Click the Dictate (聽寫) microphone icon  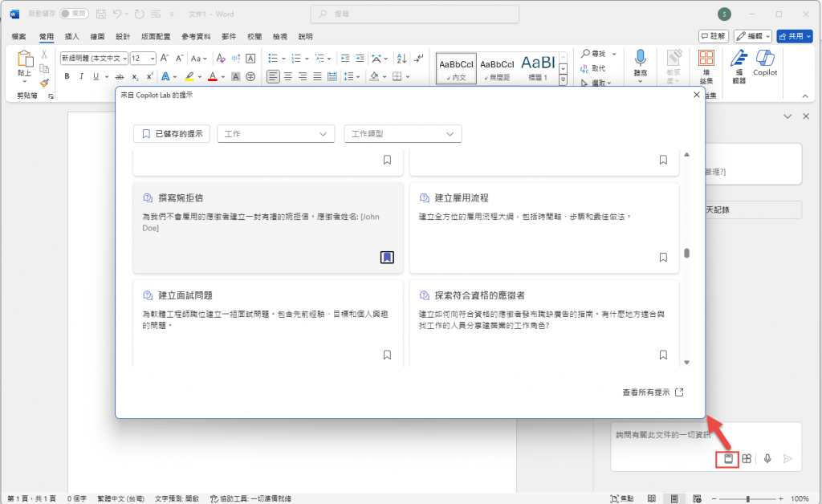[640, 58]
